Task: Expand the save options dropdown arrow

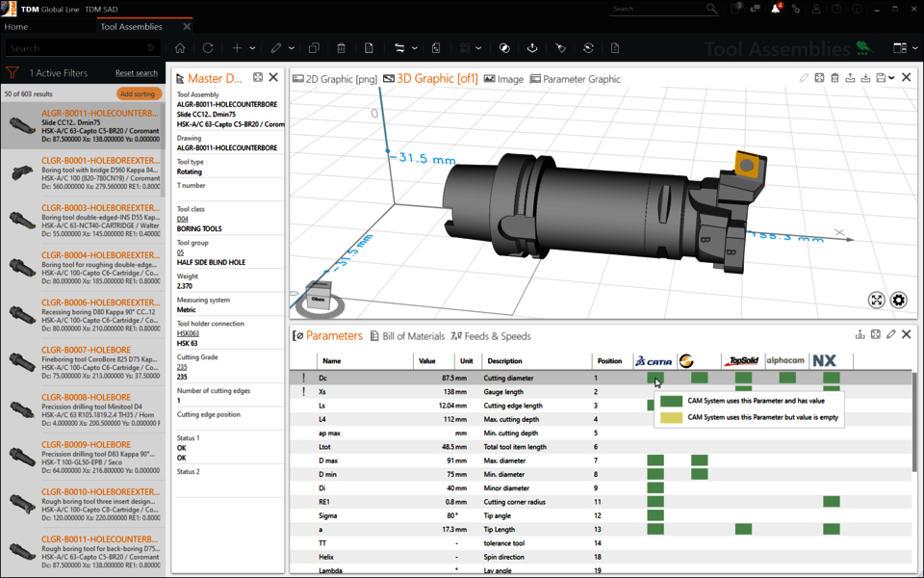Action: click(x=891, y=78)
